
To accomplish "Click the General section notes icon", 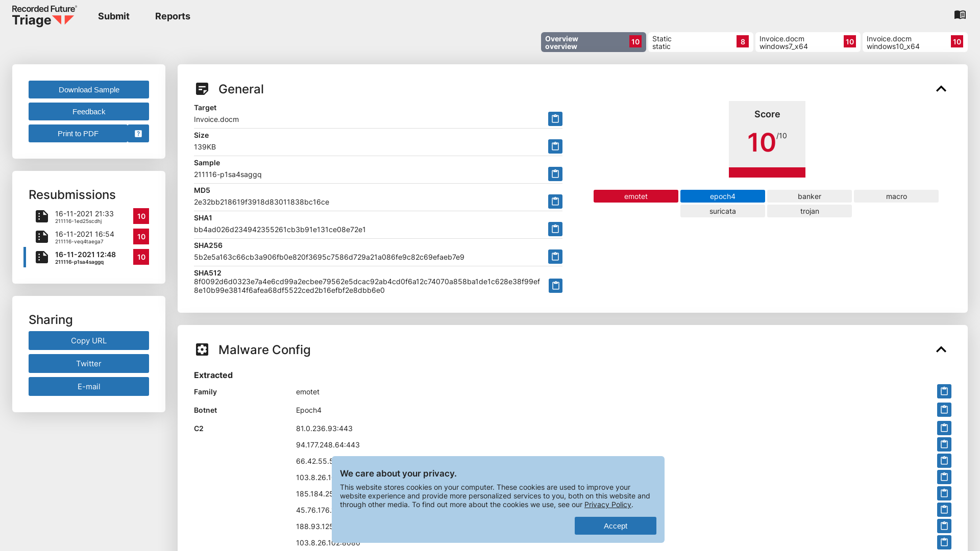I will 202,89.
